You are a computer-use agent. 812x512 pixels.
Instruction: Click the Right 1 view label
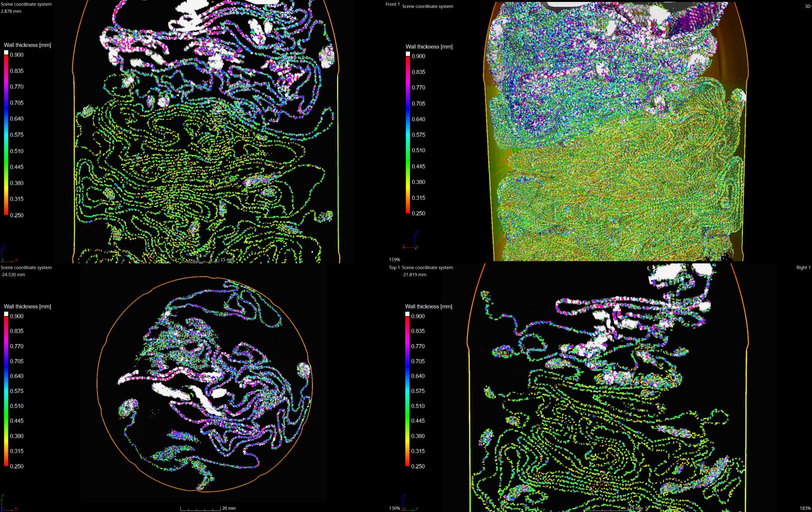(x=803, y=268)
